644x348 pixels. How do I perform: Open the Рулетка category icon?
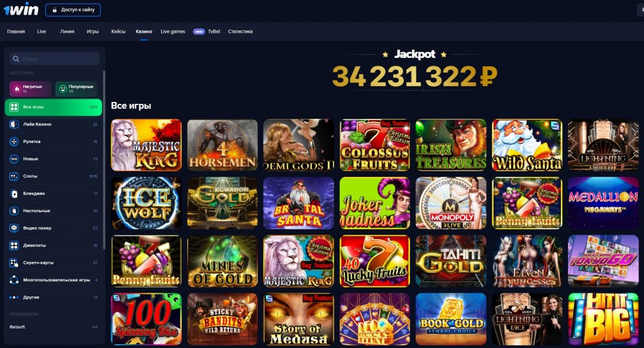[x=14, y=142]
